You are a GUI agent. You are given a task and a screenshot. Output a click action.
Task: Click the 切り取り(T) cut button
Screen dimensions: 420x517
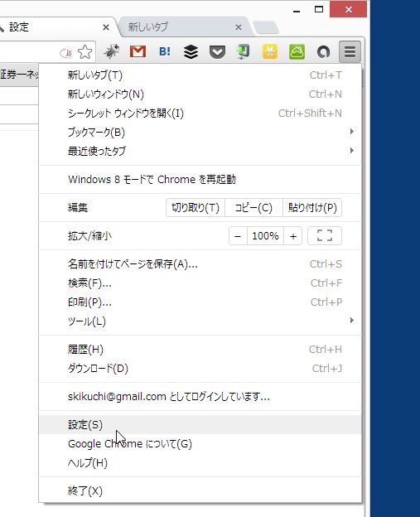(x=196, y=208)
